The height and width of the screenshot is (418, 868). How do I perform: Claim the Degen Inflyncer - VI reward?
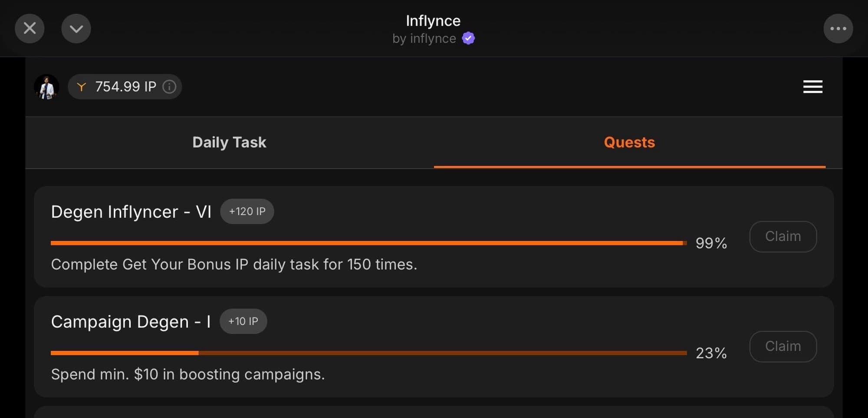pyautogui.click(x=783, y=236)
